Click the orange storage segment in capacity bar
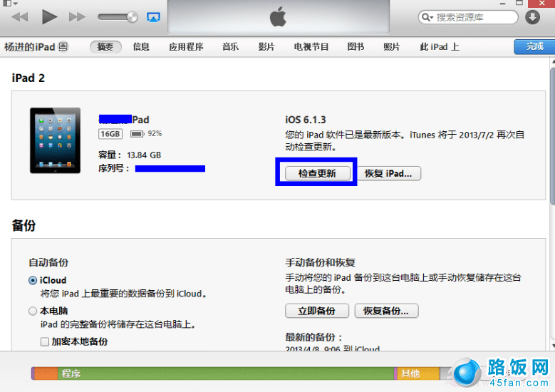Image resolution: width=555 pixels, height=392 pixels. [x=46, y=373]
